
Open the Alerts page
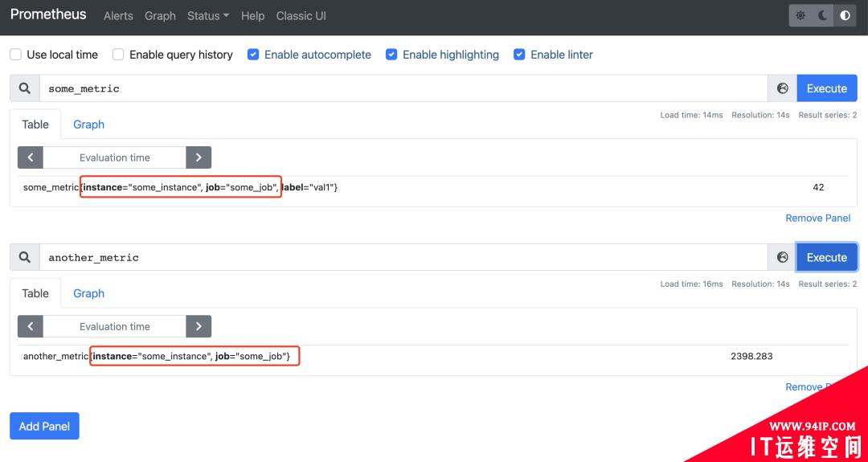tap(118, 16)
